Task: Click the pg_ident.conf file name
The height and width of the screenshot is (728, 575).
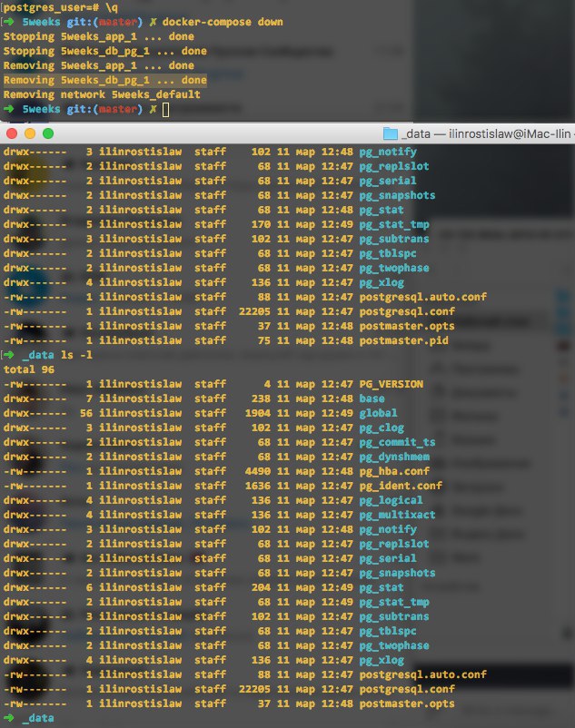Action: point(401,487)
